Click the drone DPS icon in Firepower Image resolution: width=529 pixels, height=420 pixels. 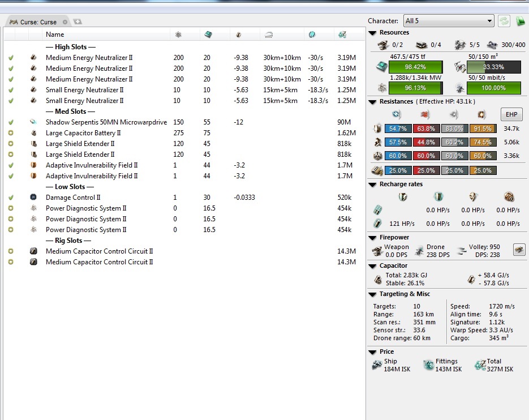coord(419,251)
